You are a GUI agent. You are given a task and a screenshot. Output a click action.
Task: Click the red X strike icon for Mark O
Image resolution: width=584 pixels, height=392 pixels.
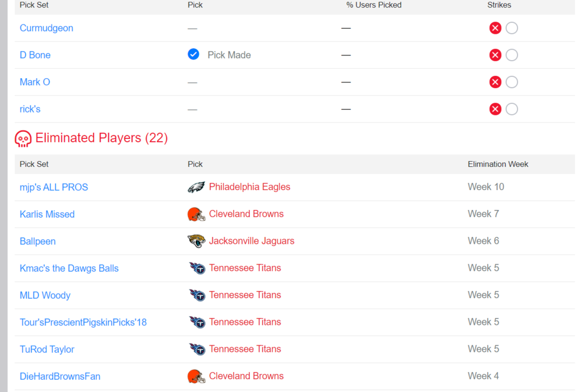tap(495, 82)
